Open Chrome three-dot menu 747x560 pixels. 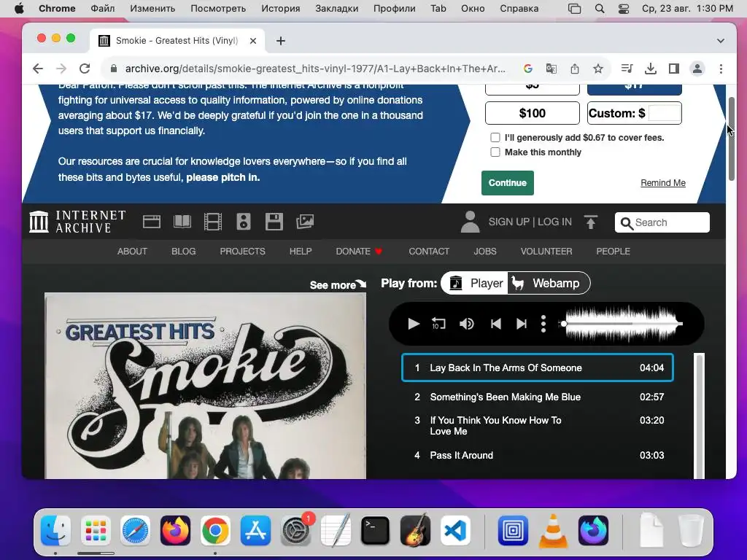[721, 69]
